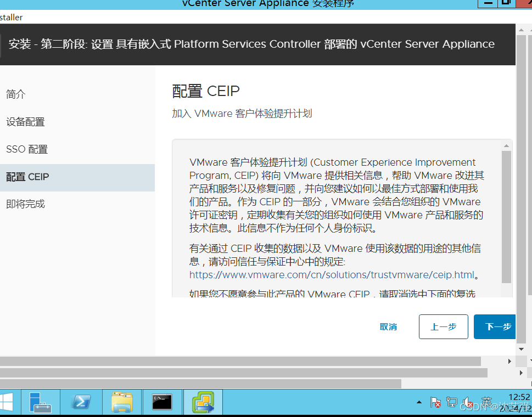Open network status tray icon
The width and height of the screenshot is (532, 417).
tap(452, 402)
